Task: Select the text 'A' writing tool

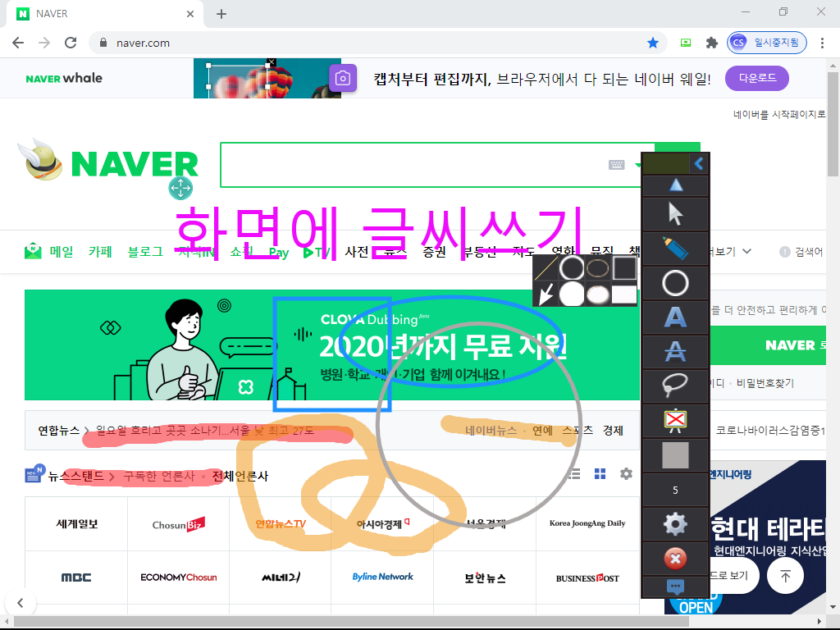Action: [675, 317]
